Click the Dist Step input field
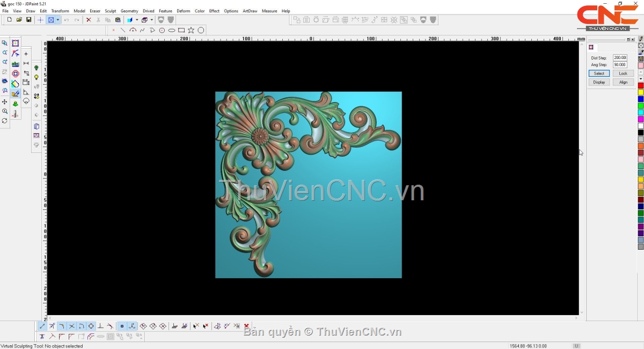The height and width of the screenshot is (349, 644). 620,57
